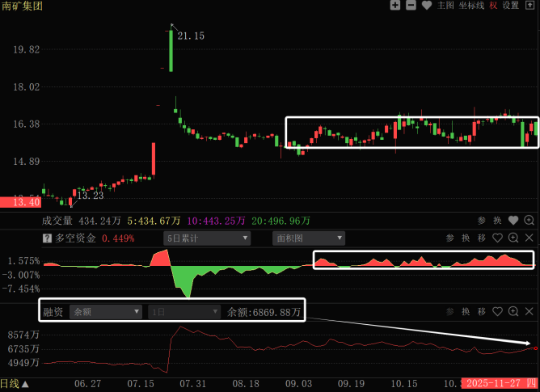Click 换 button in 成交量 panel
This screenshot has height=392, width=540.
tap(497, 220)
